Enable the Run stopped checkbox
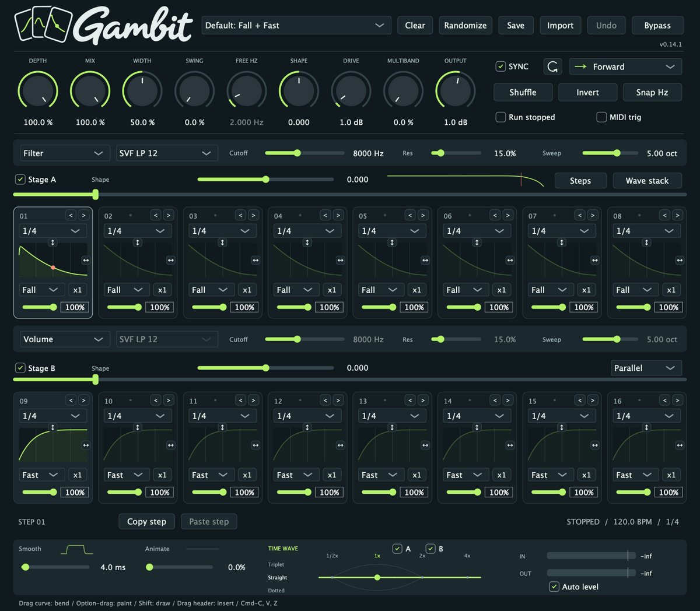This screenshot has width=700, height=611. pyautogui.click(x=501, y=117)
